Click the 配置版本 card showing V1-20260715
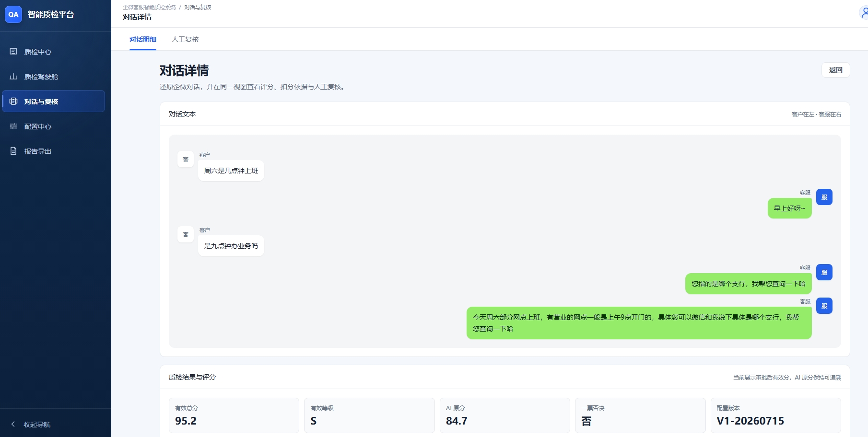The height and width of the screenshot is (437, 868). coord(776,415)
